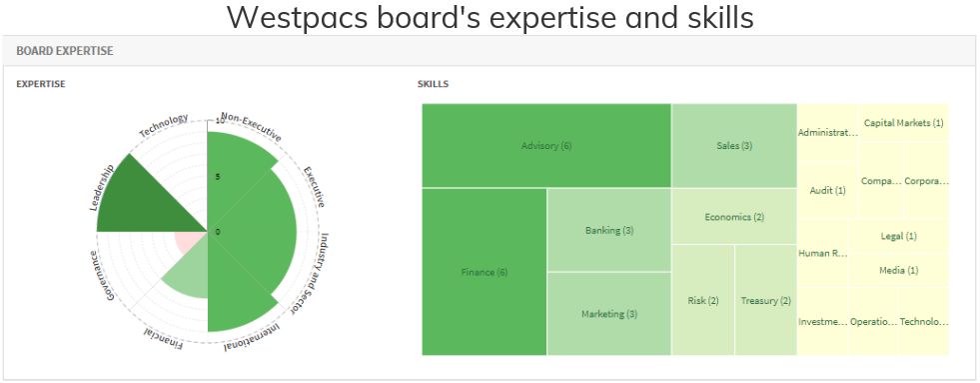
Task: Click the Non-Executive label on radial chart
Action: [x=252, y=128]
